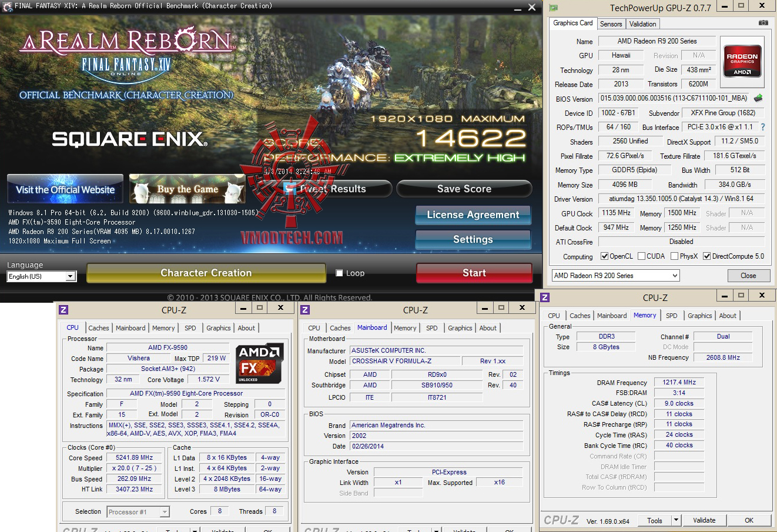Screen dimensions: 777x532
Task: Click the Radeon Graphics logo in GPU-Z
Action: click(742, 61)
